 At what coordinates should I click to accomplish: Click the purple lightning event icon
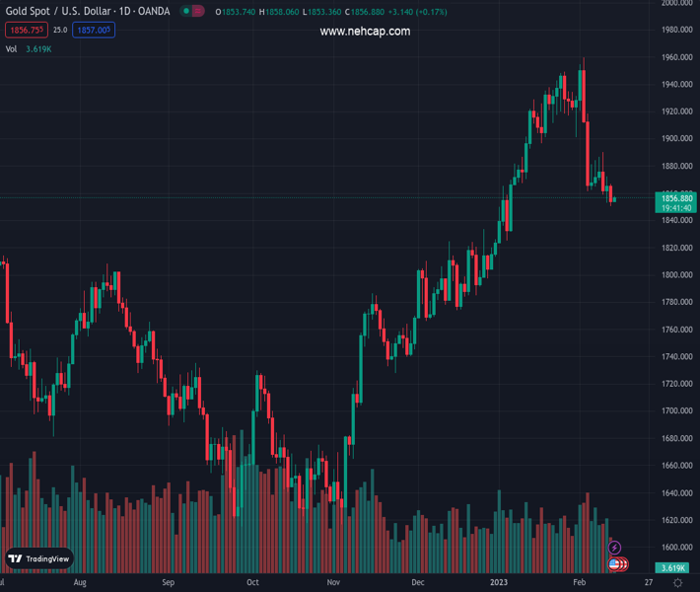tap(615, 548)
